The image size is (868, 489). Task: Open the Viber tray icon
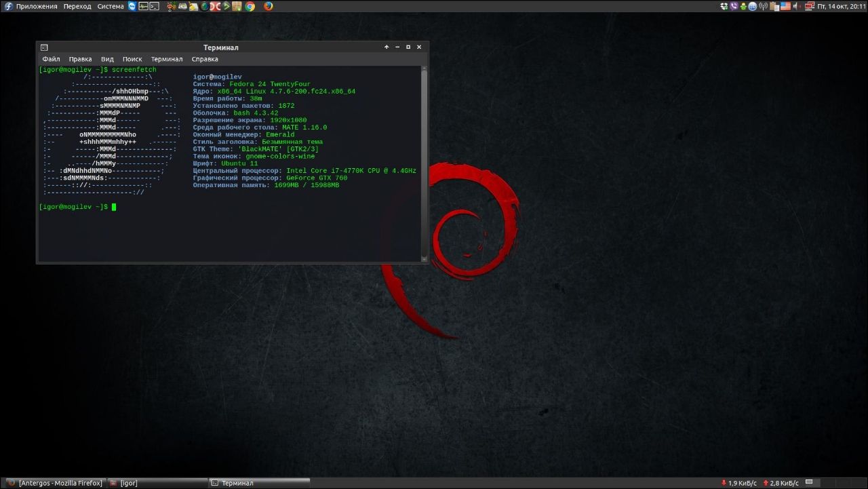tap(734, 6)
